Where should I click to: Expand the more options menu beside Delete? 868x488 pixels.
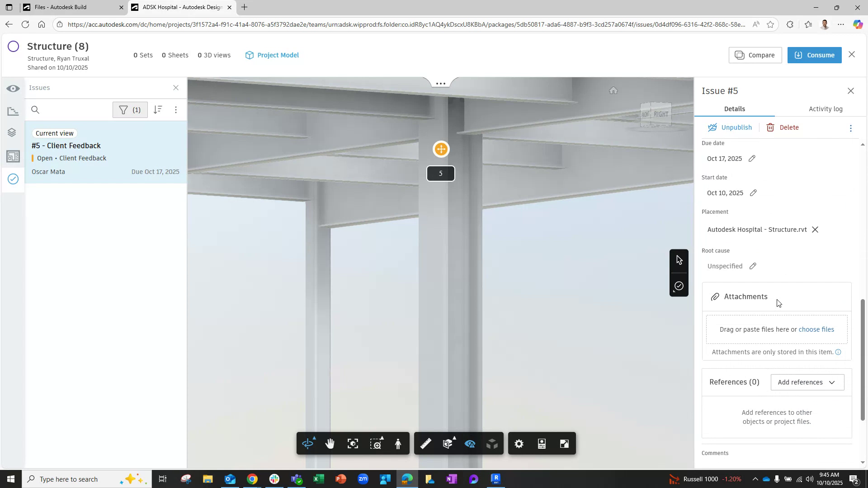[850, 128]
